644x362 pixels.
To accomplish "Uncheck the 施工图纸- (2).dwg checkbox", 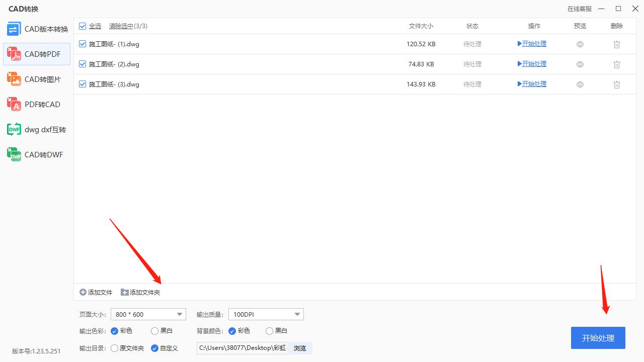I will pos(83,64).
